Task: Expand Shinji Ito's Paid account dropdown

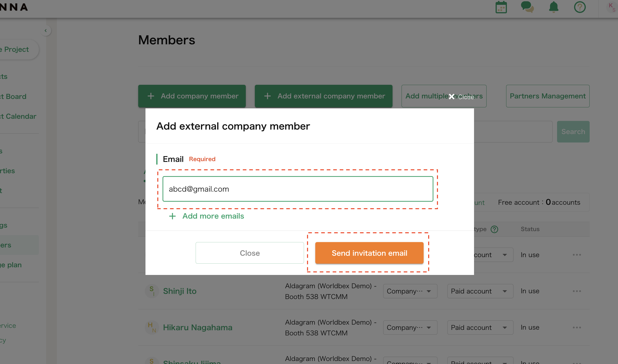Action: click(x=480, y=291)
